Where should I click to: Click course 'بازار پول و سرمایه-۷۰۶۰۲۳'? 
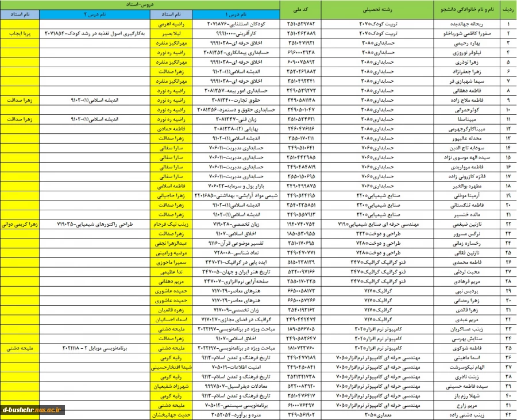(x=236, y=186)
